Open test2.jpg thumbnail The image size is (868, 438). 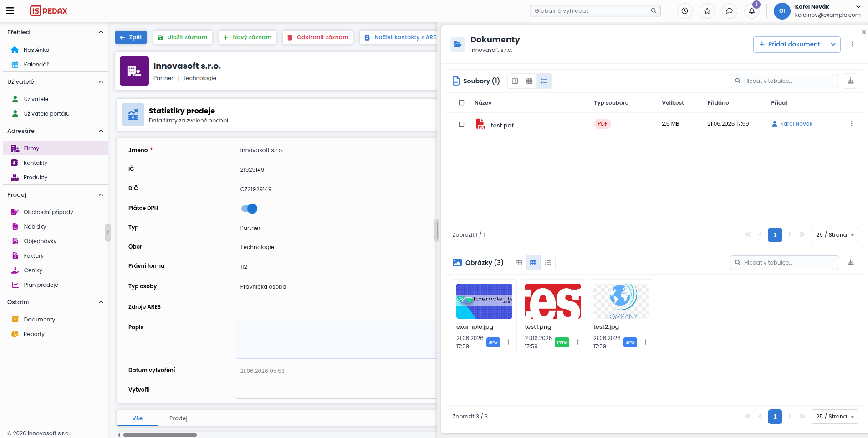(x=621, y=301)
